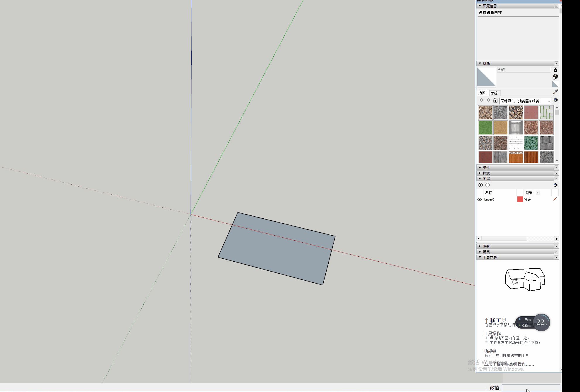Image resolution: width=580 pixels, height=392 pixels.
Task: Open the layers panel details arrow menu
Action: [x=555, y=185]
